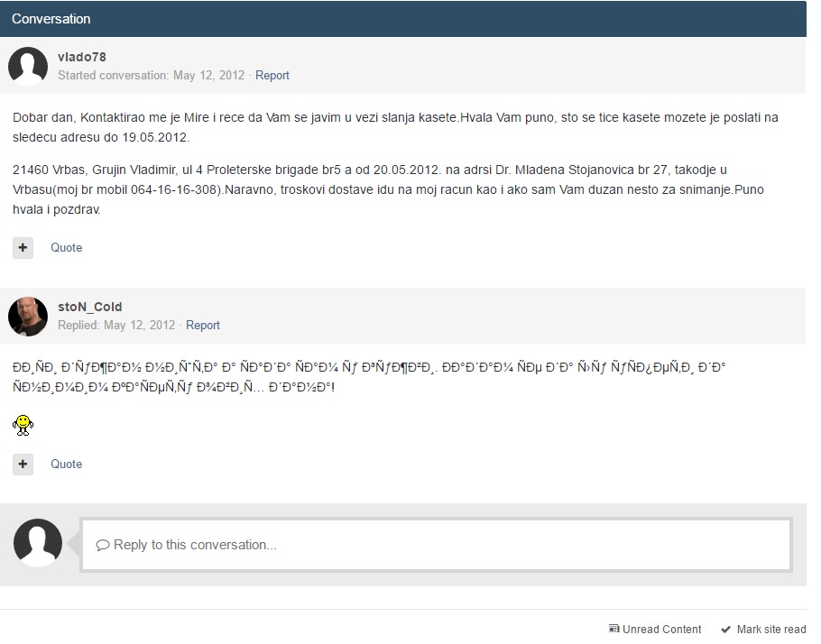Click the yellow smiley emoticon

click(x=23, y=425)
